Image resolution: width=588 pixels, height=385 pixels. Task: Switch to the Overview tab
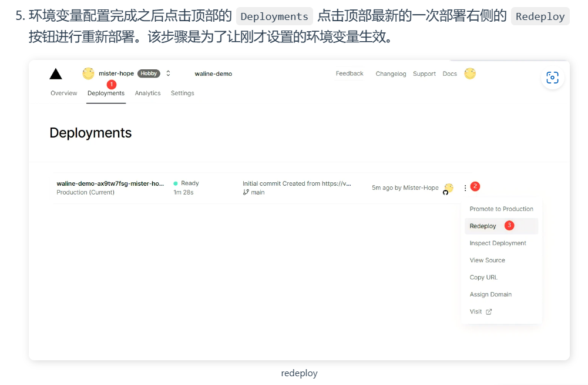click(x=64, y=93)
